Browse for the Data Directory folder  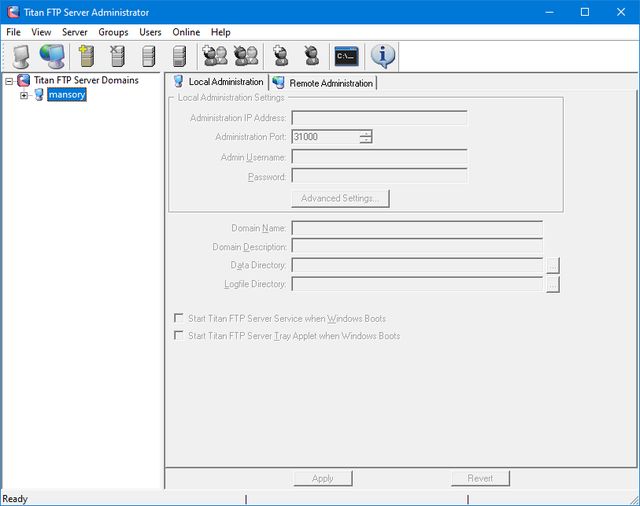point(553,266)
